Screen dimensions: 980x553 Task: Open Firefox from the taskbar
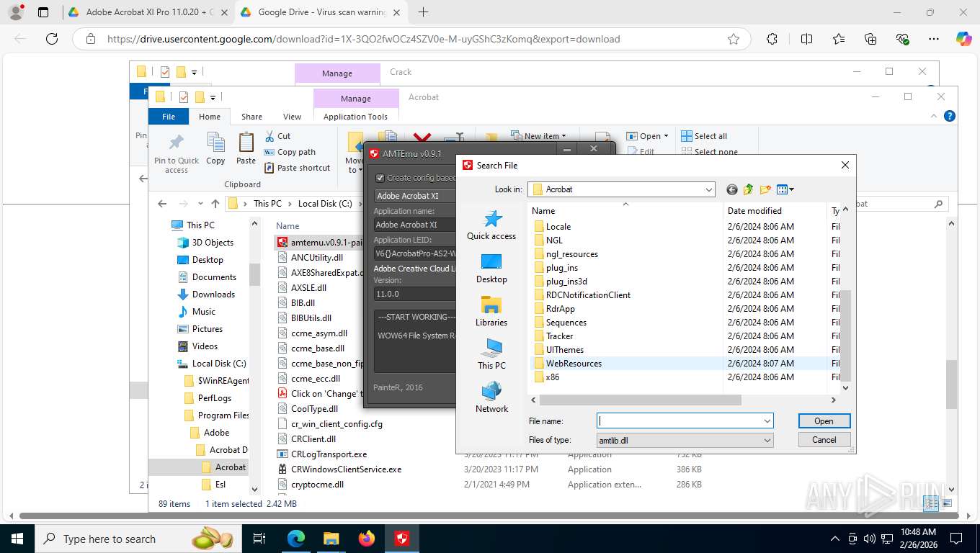click(367, 539)
